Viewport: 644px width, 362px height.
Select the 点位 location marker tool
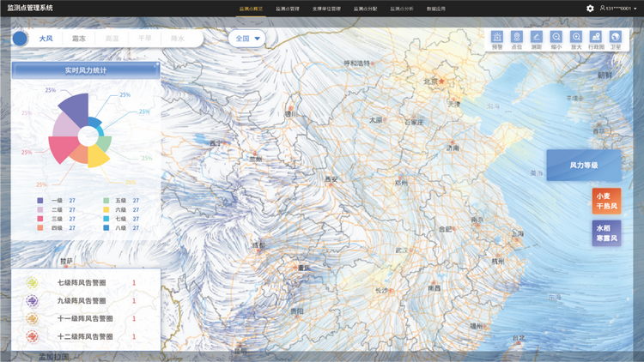click(517, 39)
